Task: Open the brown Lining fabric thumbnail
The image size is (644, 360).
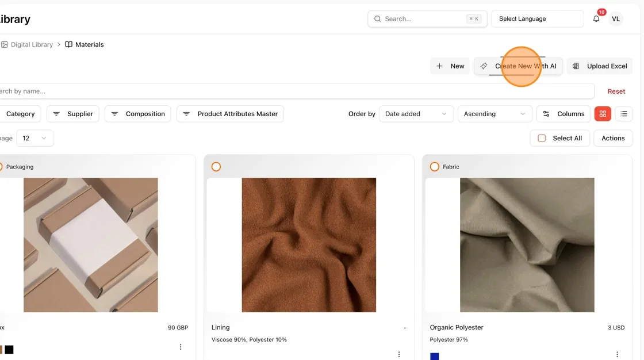Action: click(309, 245)
